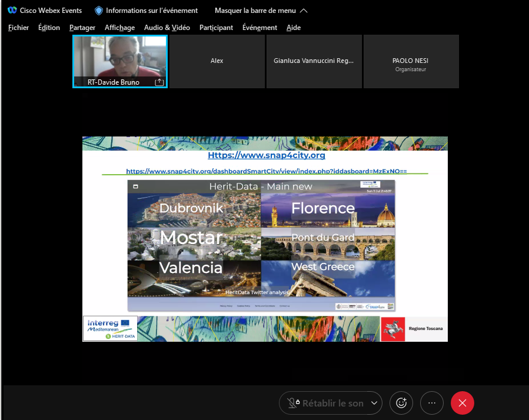This screenshot has height=420, width=529.
Task: Open the Audio & Vidéo menu
Action: (x=167, y=28)
